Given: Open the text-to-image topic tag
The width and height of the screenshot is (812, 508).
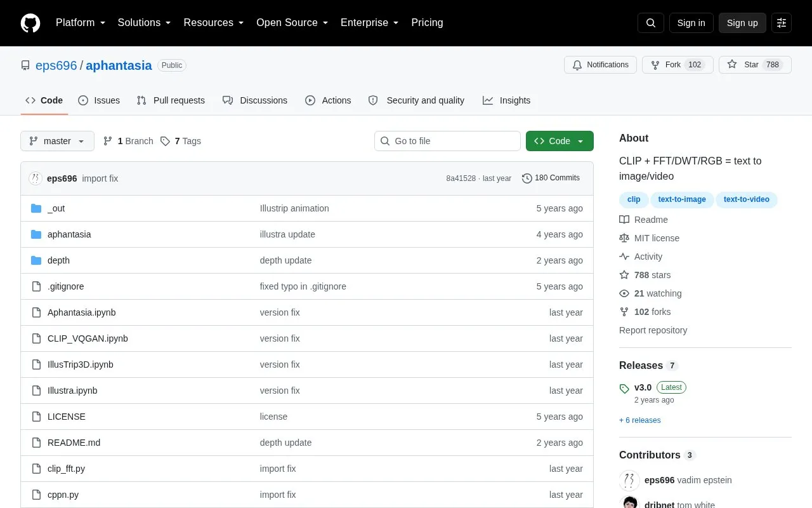Looking at the screenshot, I should point(682,199).
